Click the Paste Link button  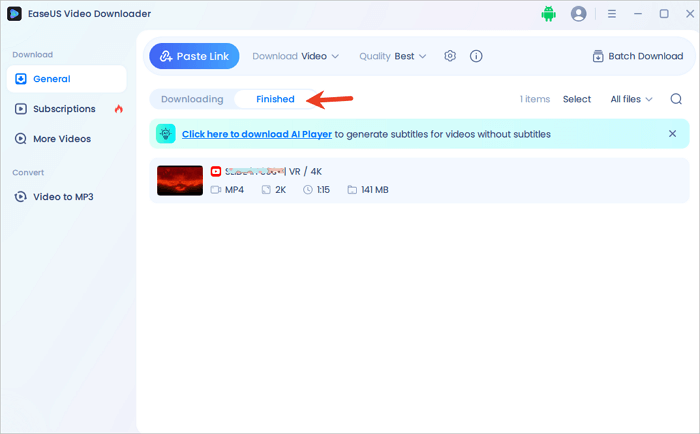[x=194, y=56]
